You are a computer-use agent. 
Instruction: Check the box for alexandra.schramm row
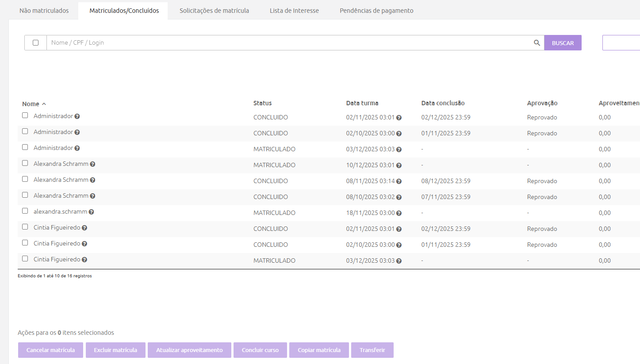[25, 211]
